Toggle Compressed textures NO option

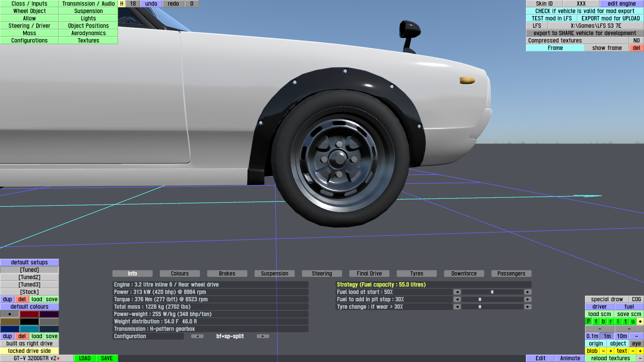[636, 41]
